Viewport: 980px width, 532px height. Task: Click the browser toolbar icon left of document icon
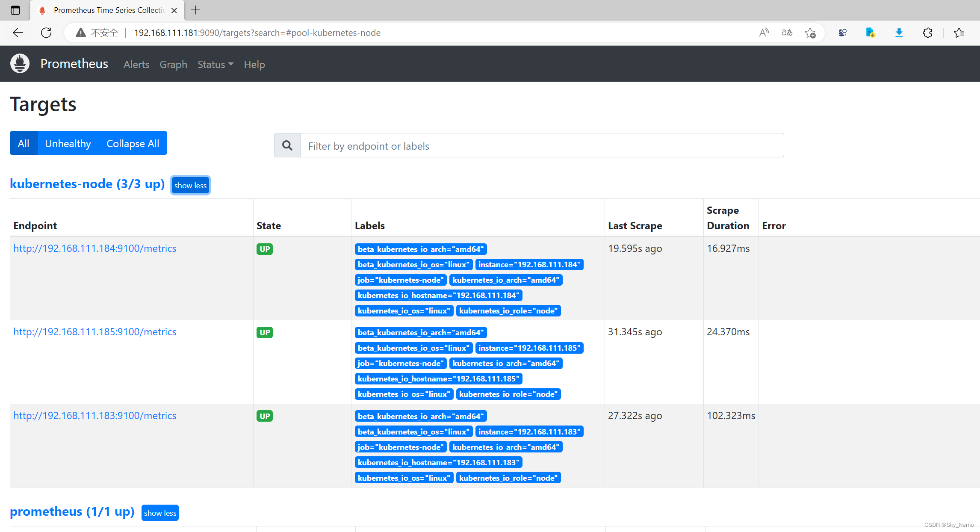[x=842, y=33]
